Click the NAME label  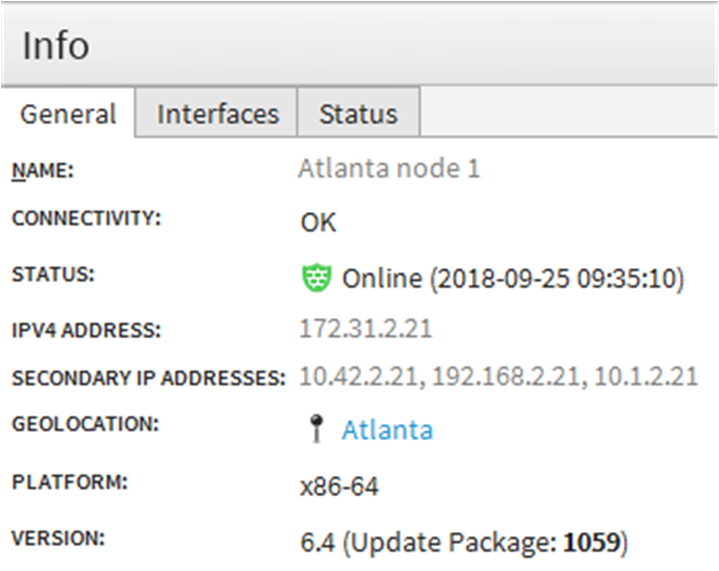[x=43, y=171]
